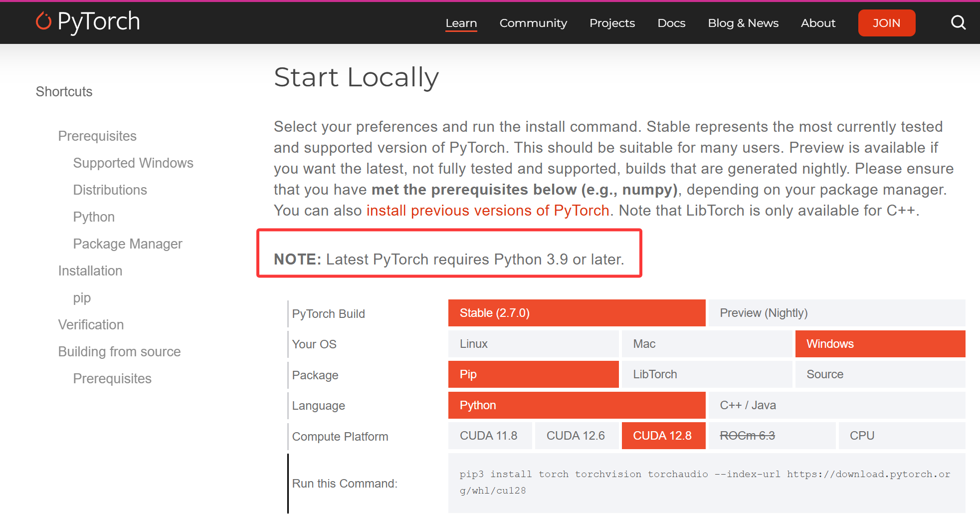Screen dimensions: 980x524
Task: Click the 'Shortcuts' sidebar heading
Action: click(64, 91)
